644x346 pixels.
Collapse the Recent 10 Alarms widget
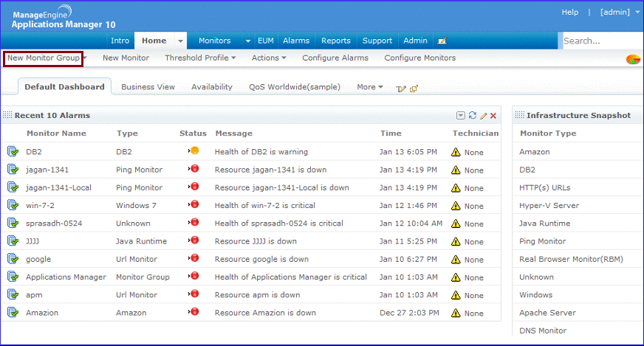point(461,116)
